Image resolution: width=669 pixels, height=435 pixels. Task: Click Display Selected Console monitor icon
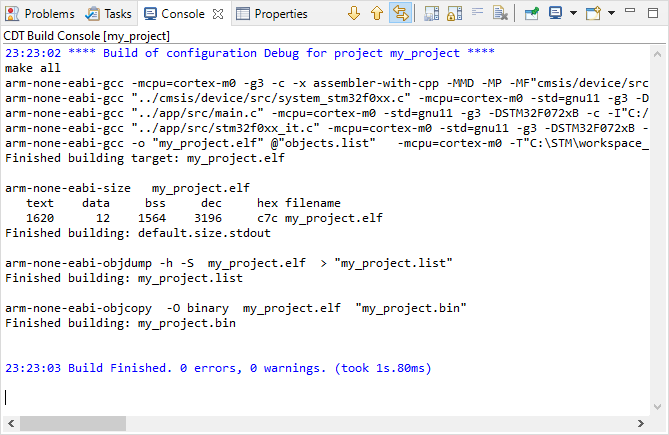coord(556,13)
